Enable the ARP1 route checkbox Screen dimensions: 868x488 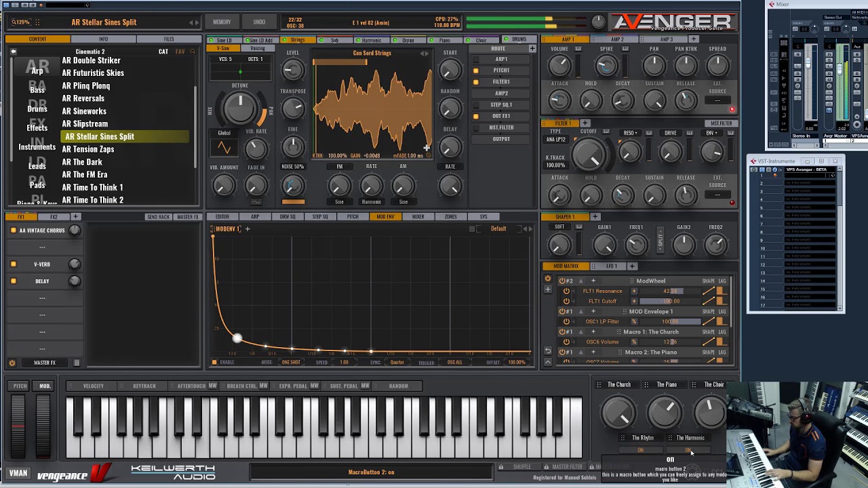coord(476,59)
